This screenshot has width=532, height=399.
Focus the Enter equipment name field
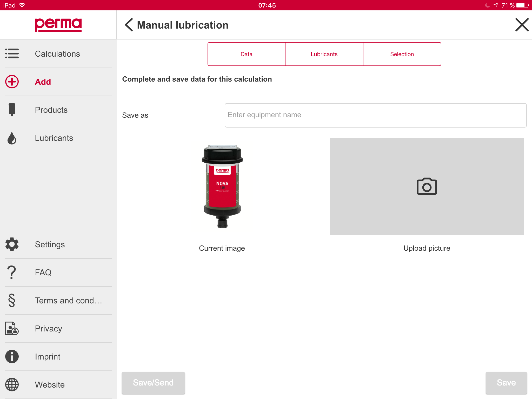(375, 115)
